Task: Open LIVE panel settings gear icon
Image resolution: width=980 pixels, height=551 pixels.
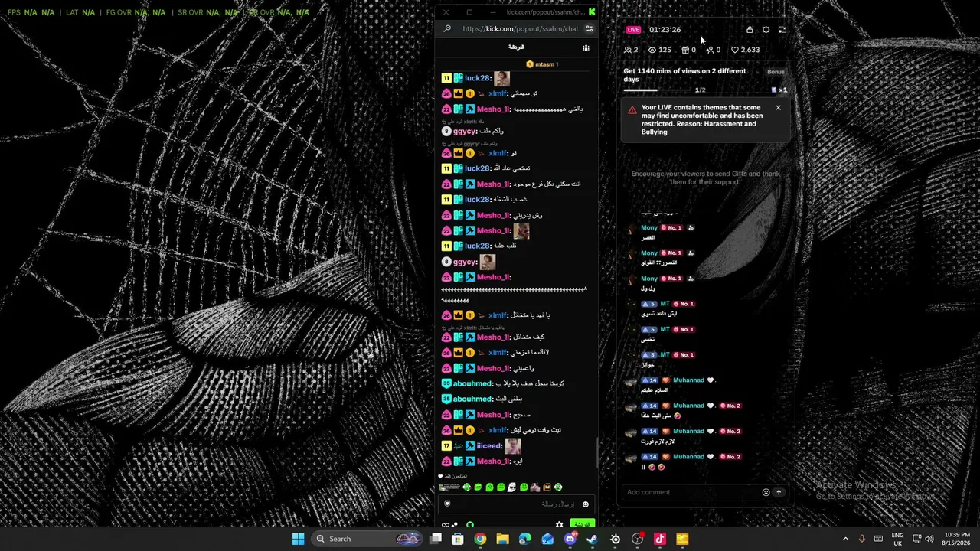Action: [766, 30]
